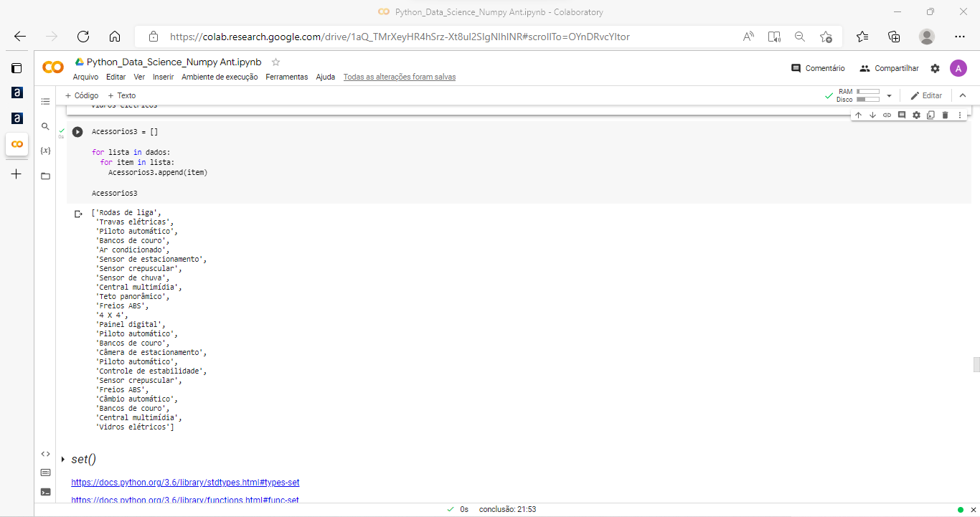Add a comment to the cell

(x=902, y=115)
